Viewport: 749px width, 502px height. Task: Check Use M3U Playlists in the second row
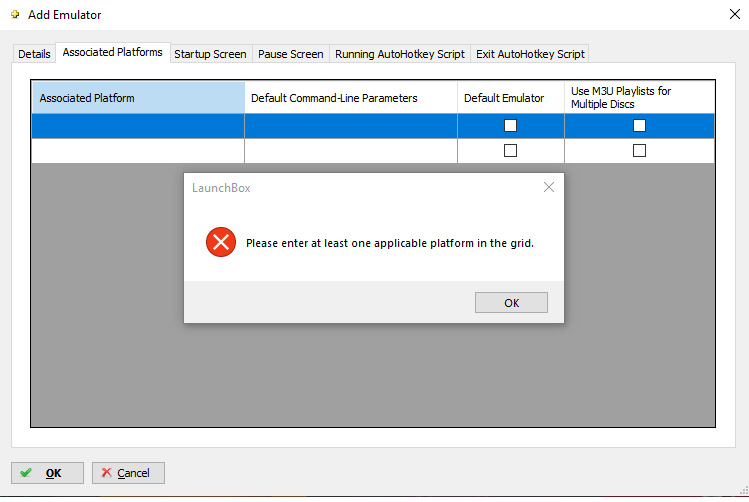639,150
